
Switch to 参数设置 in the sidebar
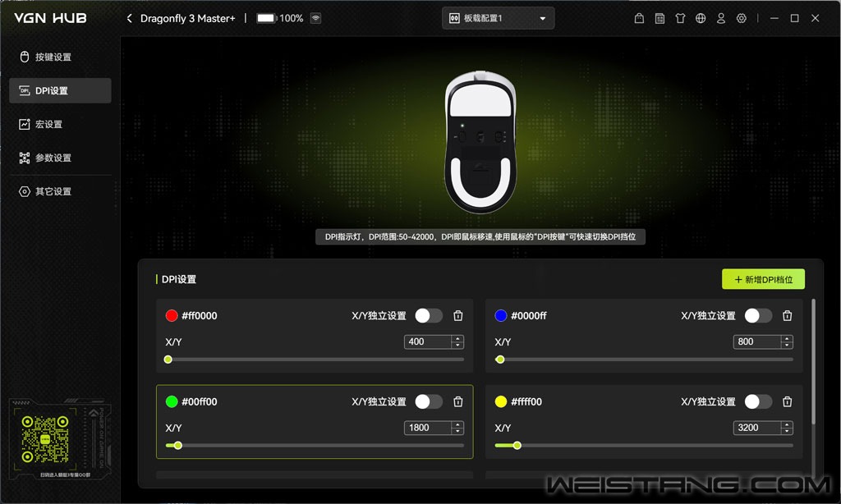click(x=53, y=158)
